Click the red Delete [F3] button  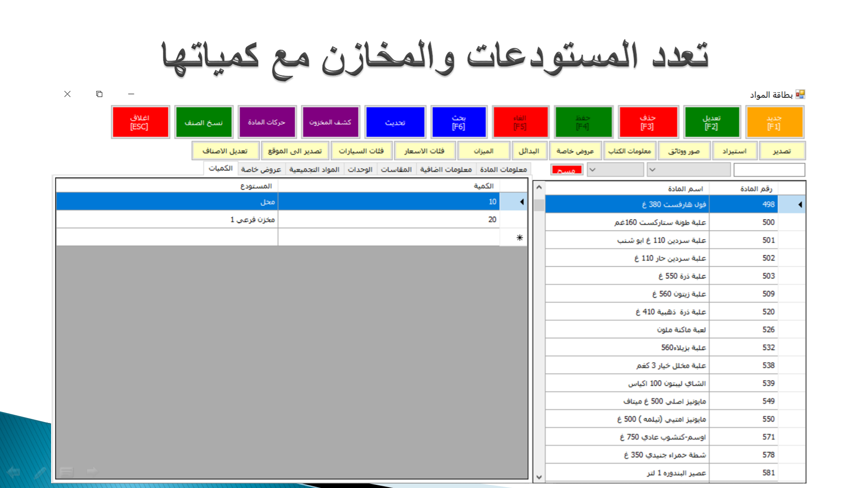pos(647,122)
